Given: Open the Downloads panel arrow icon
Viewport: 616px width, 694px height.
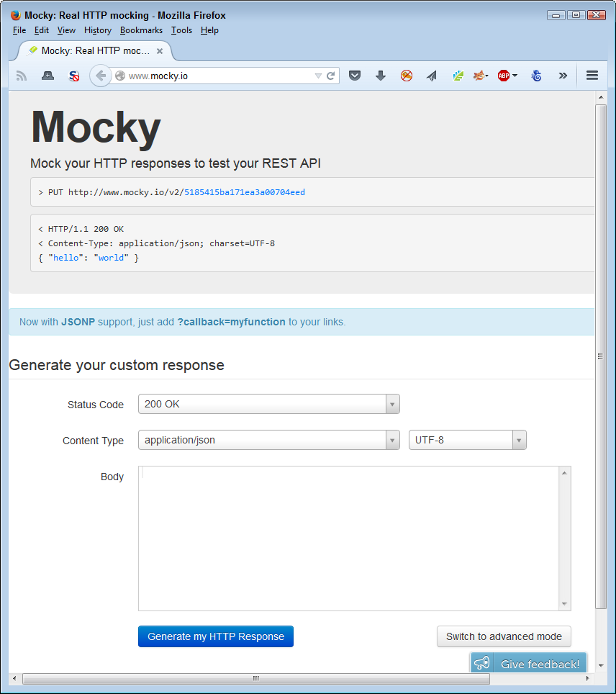Looking at the screenshot, I should [x=381, y=76].
